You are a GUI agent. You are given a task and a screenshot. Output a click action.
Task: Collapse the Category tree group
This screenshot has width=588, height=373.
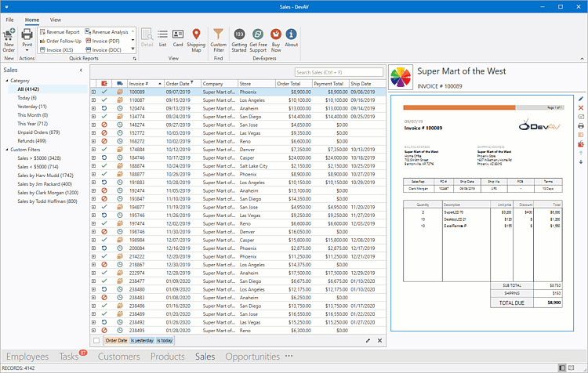pos(5,81)
